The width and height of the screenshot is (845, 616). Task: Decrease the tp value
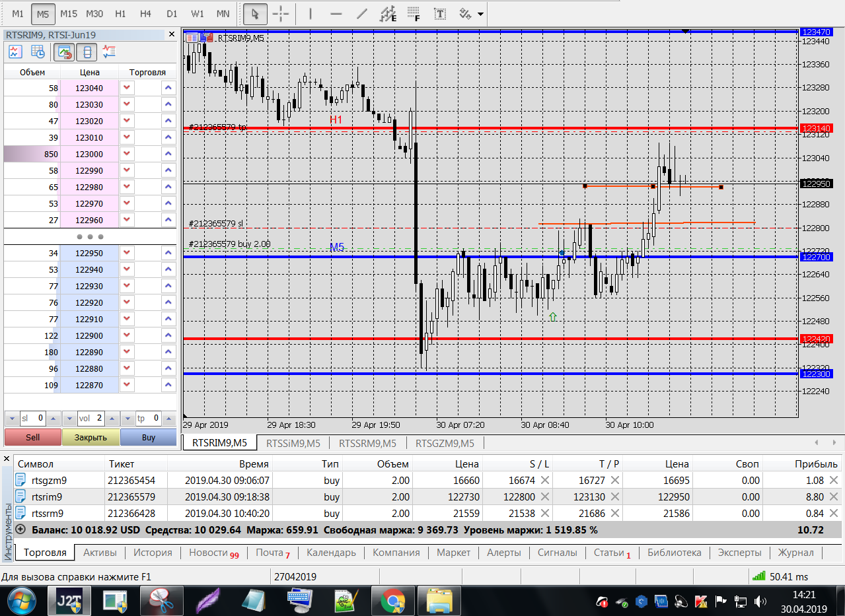pos(128,418)
